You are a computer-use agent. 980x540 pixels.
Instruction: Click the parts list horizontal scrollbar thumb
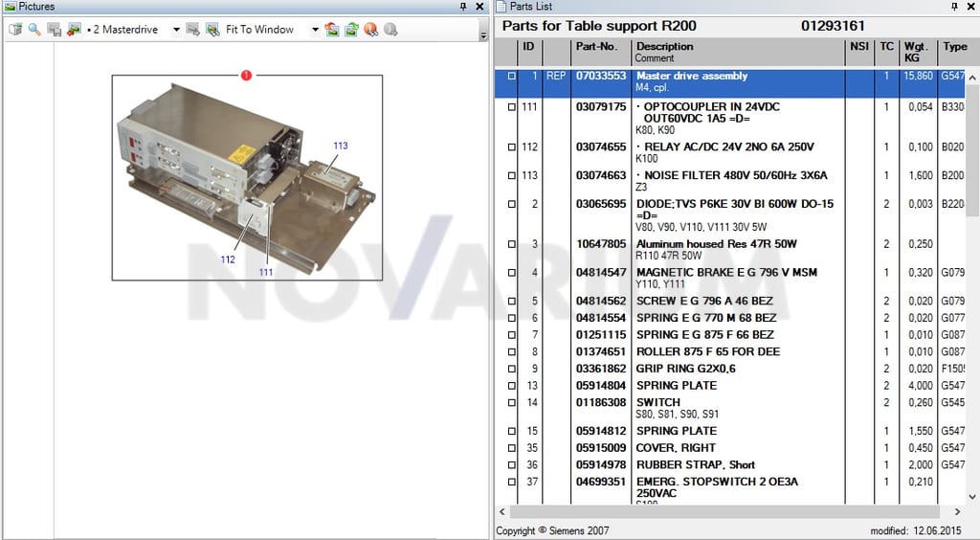[725, 512]
